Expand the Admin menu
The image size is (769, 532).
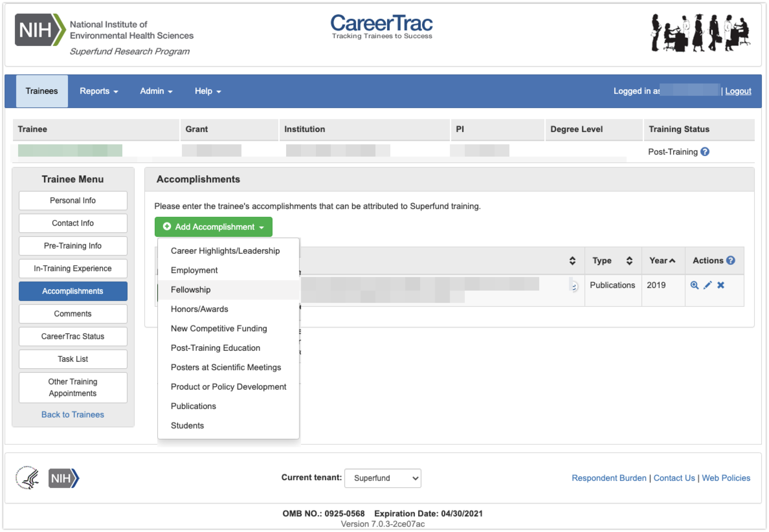156,91
